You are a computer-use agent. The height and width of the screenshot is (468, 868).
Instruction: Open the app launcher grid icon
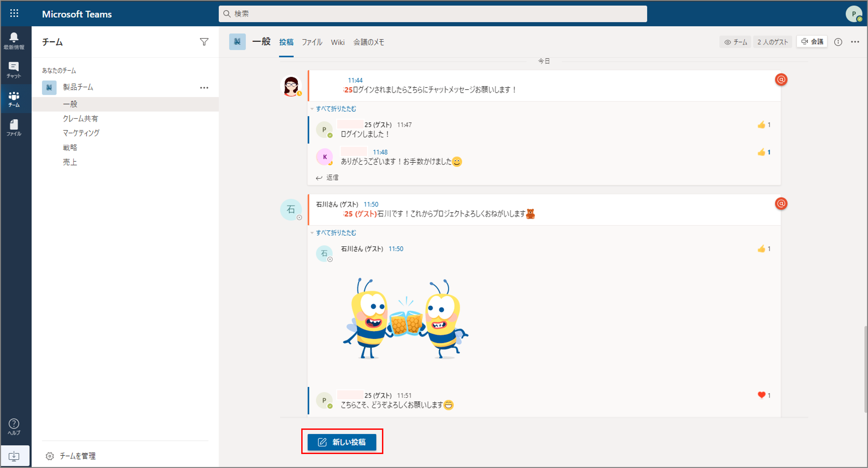tap(14, 13)
